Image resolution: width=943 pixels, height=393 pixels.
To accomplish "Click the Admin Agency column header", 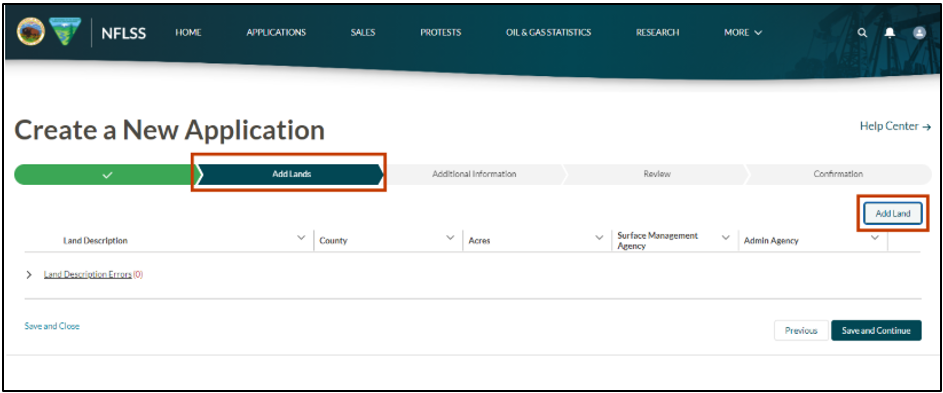I will click(x=771, y=241).
